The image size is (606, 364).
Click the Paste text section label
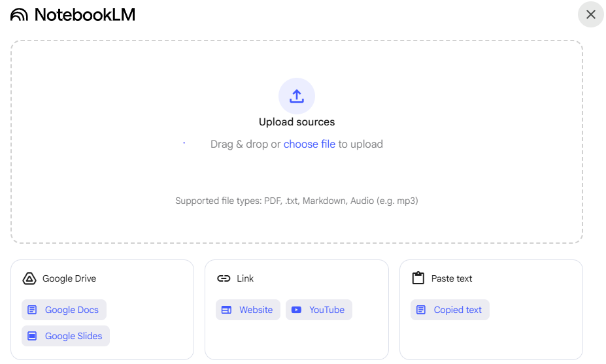[x=452, y=278]
